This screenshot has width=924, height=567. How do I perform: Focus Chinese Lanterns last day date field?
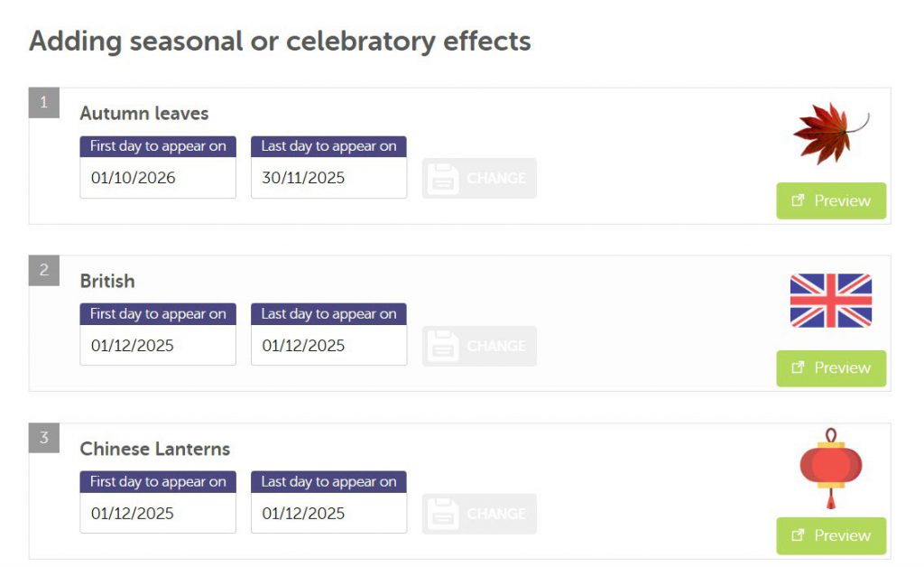click(328, 513)
